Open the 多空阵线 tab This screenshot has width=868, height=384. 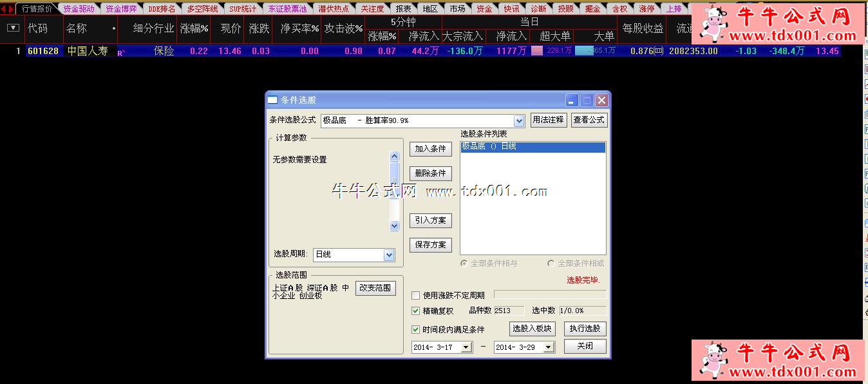(x=202, y=8)
